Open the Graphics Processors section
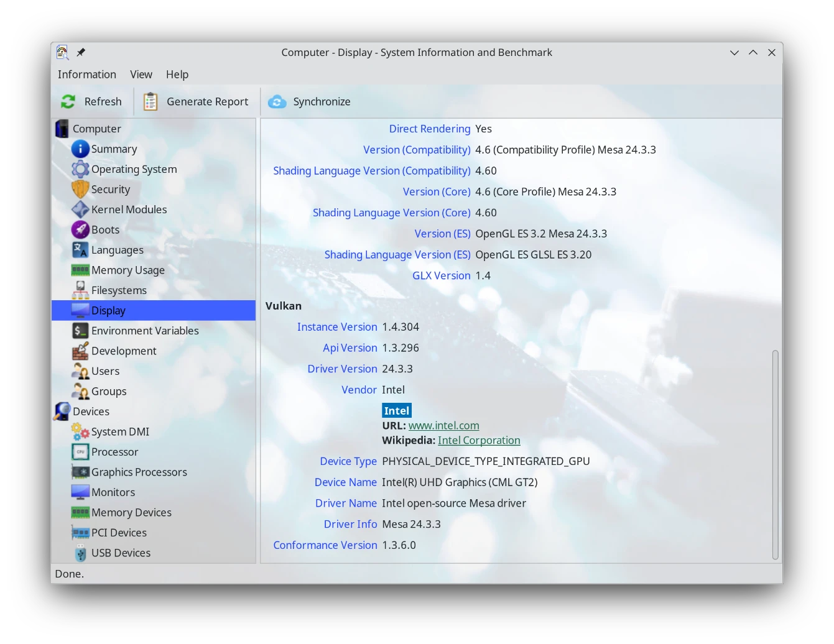The width and height of the screenshot is (834, 644). click(139, 472)
